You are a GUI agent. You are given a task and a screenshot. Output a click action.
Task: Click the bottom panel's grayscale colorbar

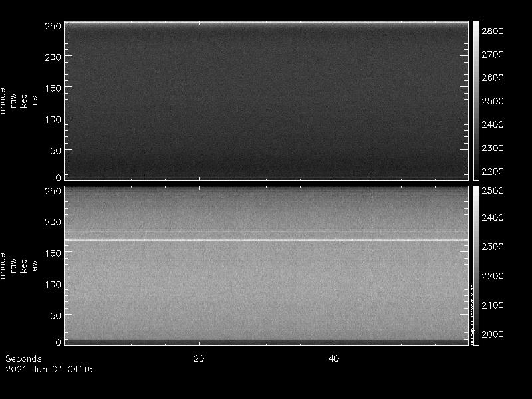(476, 266)
